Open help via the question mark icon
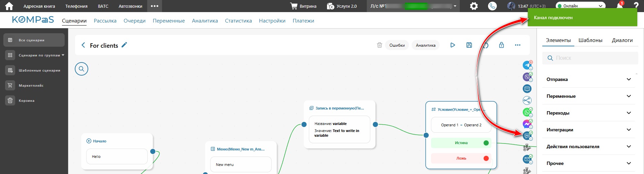Image resolution: width=644 pixels, height=174 pixels. [636, 6]
